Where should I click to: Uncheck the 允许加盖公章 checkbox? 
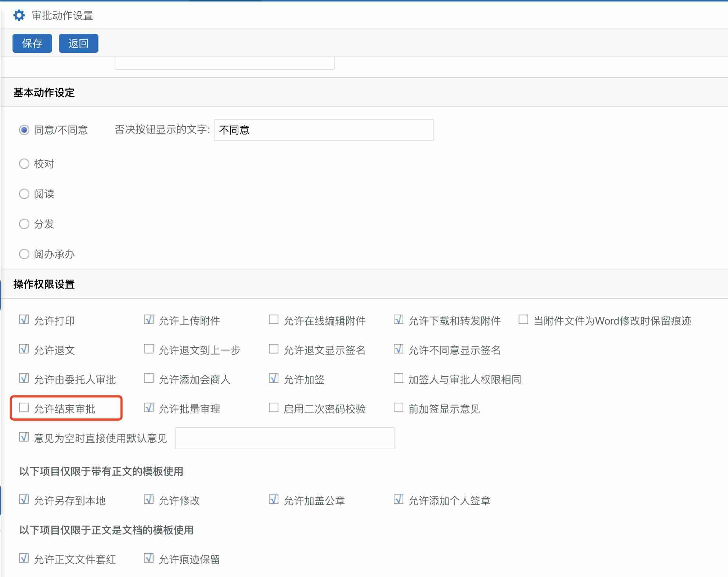[273, 500]
